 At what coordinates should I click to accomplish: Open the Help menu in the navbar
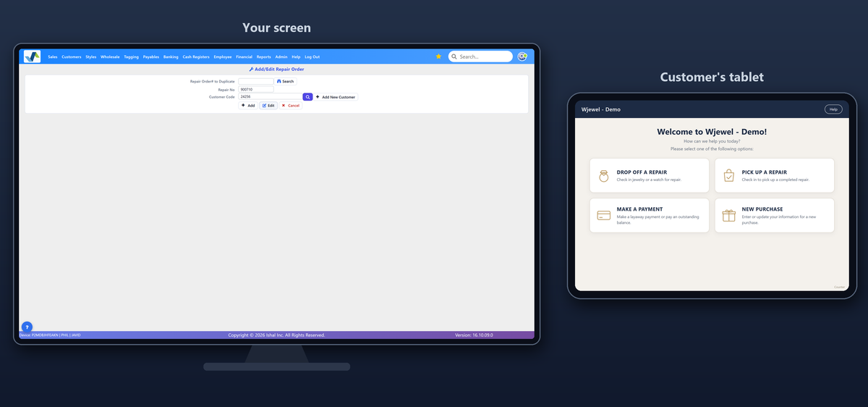(296, 56)
